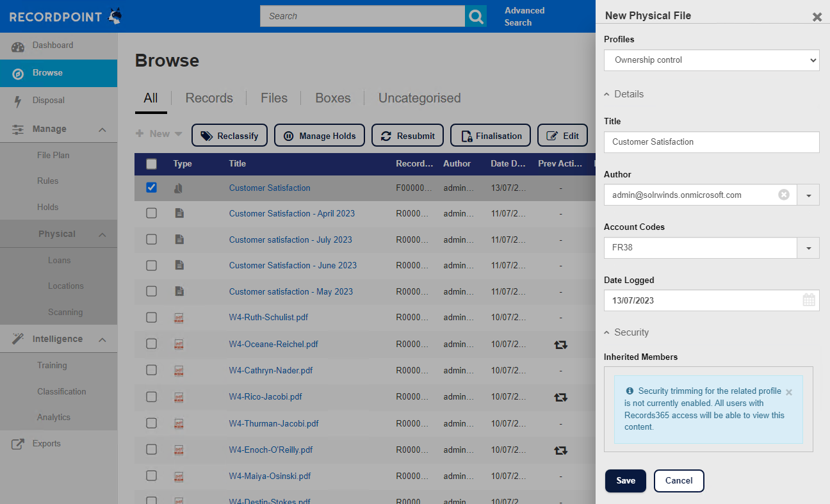Click the Dashboard gauge icon in sidebar
This screenshot has width=830, height=504.
[x=18, y=46]
